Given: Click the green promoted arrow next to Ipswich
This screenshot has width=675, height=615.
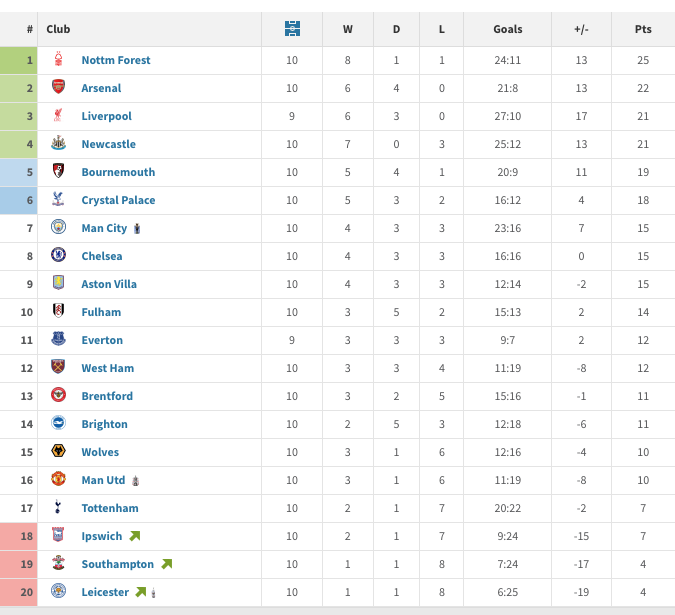Looking at the screenshot, I should [135, 536].
